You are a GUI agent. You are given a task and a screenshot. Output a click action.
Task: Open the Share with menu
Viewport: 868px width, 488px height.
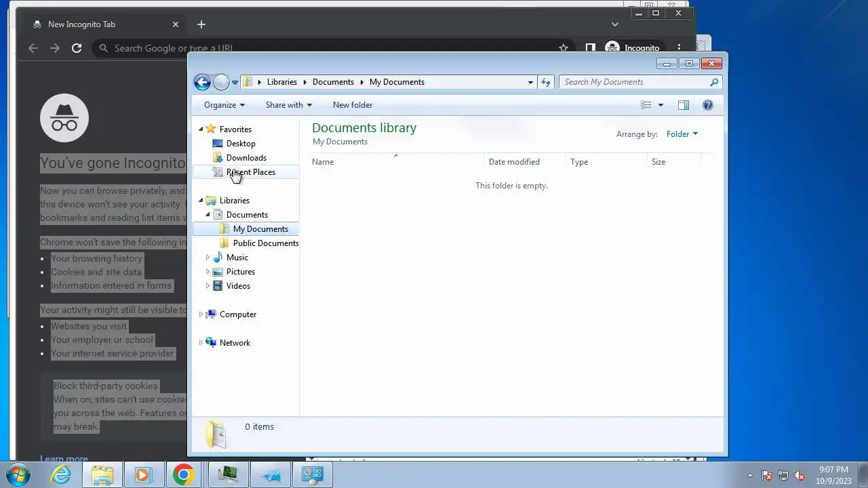tap(289, 105)
